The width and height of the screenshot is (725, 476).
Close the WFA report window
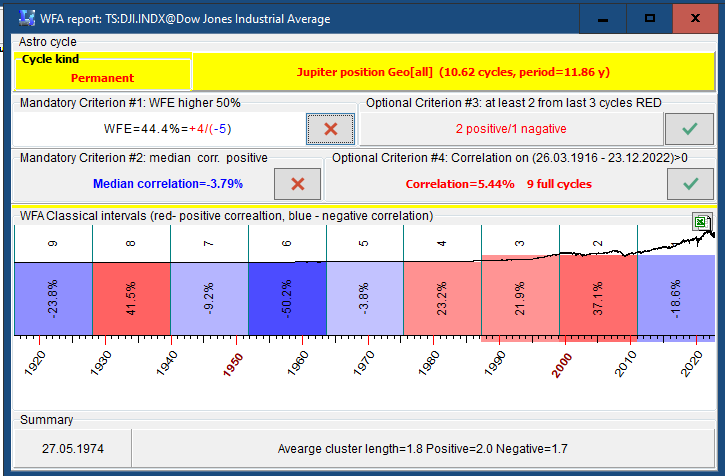click(695, 19)
